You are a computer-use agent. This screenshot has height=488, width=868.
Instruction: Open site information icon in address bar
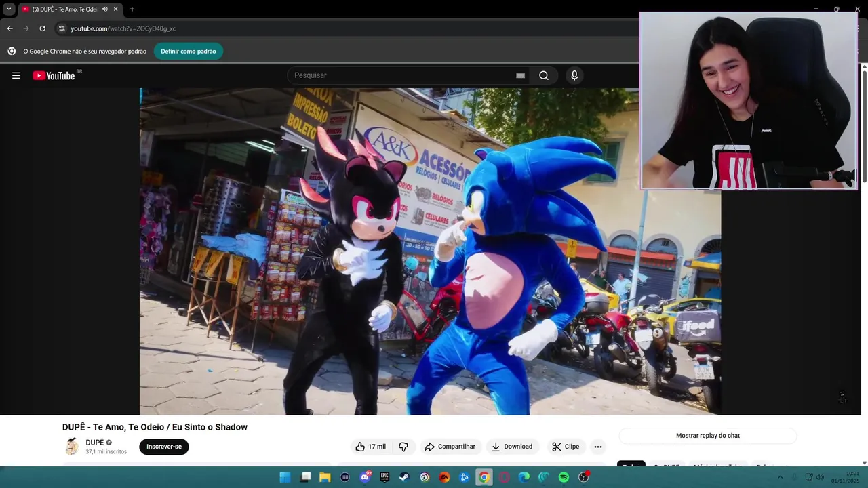[61, 28]
